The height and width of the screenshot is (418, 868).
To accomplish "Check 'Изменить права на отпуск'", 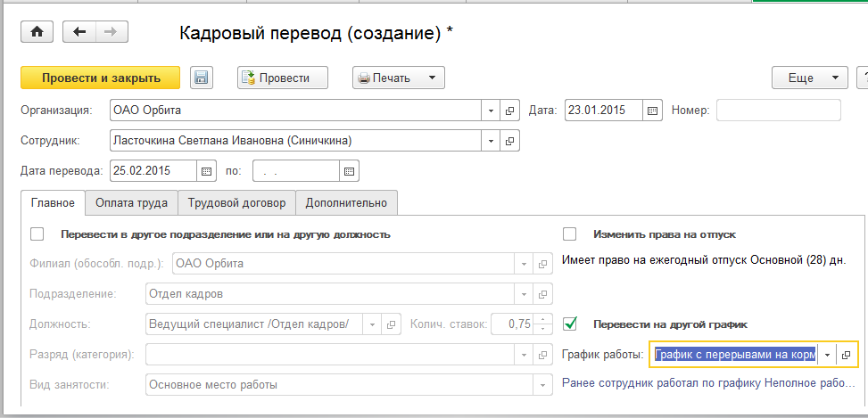I will click(570, 234).
